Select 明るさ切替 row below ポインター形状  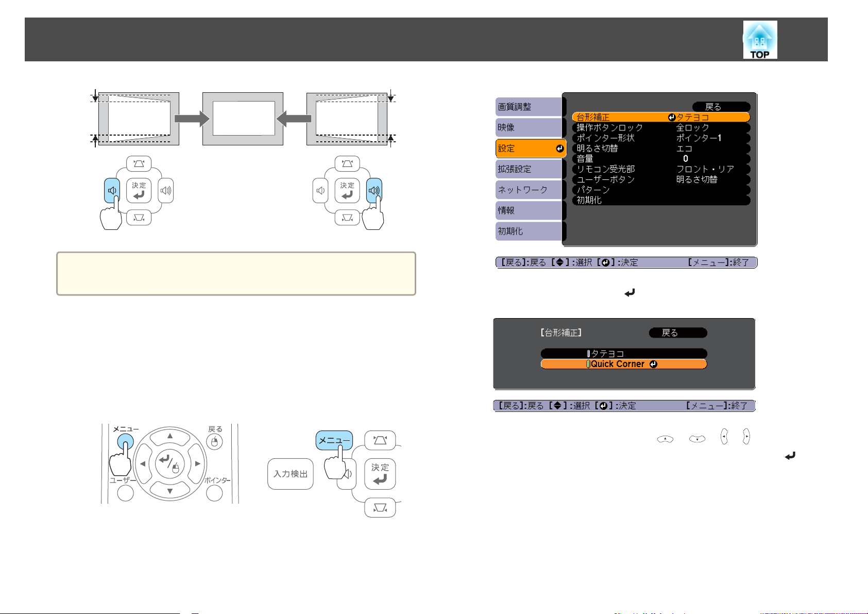tap(661, 148)
